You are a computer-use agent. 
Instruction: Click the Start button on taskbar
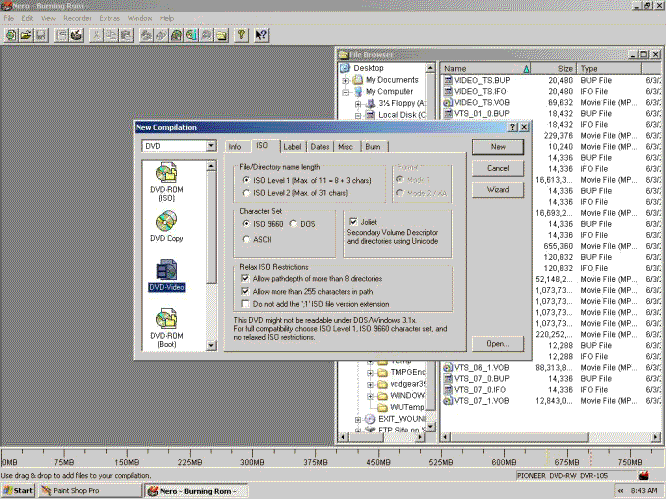pos(18,491)
